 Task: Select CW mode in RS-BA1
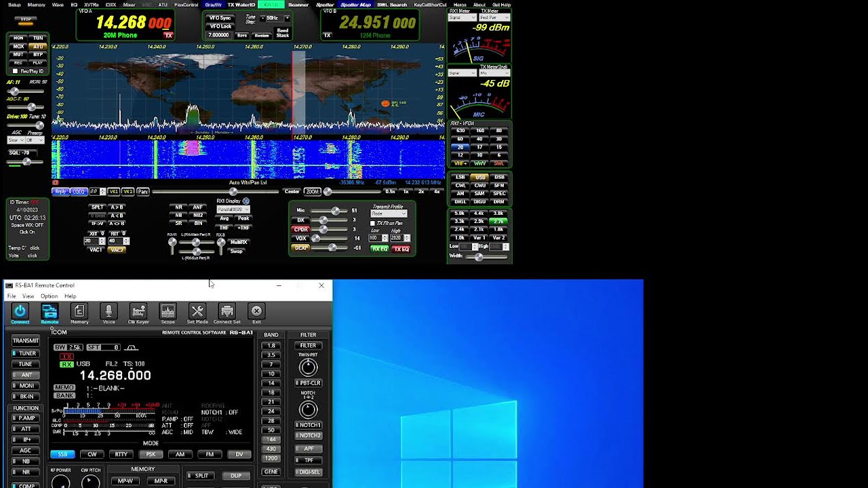92,454
